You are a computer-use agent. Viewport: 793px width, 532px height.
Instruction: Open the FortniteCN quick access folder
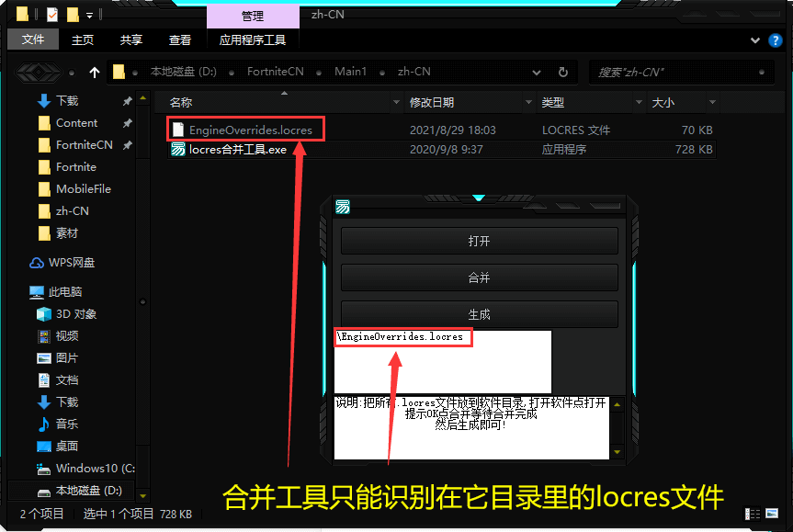pyautogui.click(x=84, y=145)
